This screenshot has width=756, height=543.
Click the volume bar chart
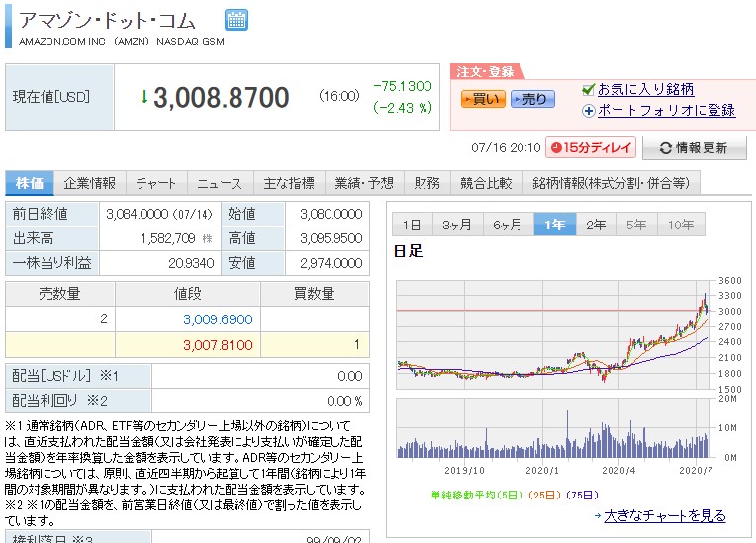(x=553, y=428)
